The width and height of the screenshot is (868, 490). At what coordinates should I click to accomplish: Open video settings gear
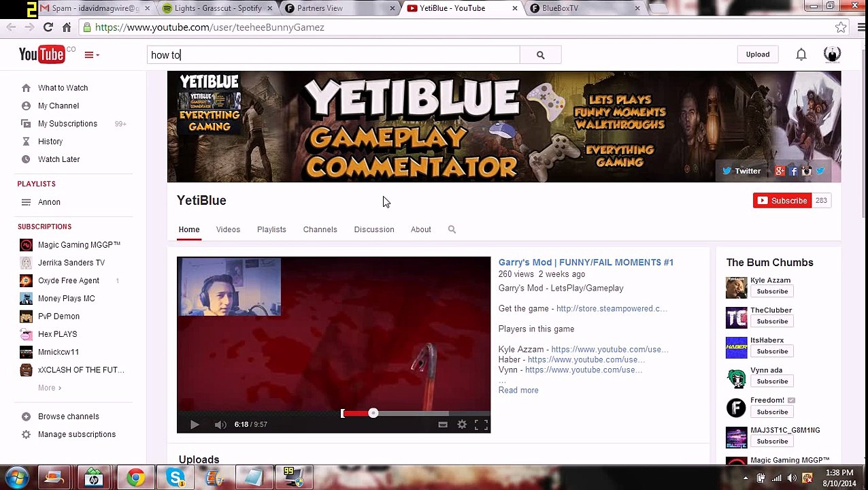point(462,425)
